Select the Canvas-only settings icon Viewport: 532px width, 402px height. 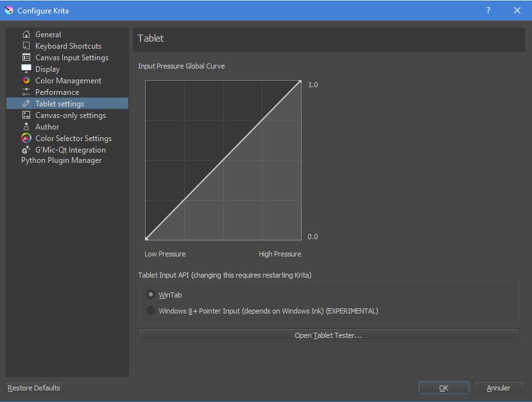click(26, 115)
